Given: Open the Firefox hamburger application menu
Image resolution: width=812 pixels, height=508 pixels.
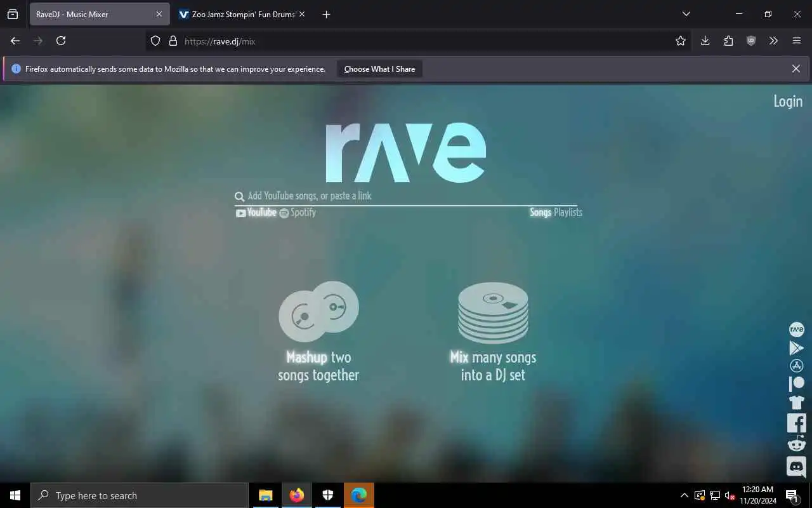Looking at the screenshot, I should (x=797, y=41).
